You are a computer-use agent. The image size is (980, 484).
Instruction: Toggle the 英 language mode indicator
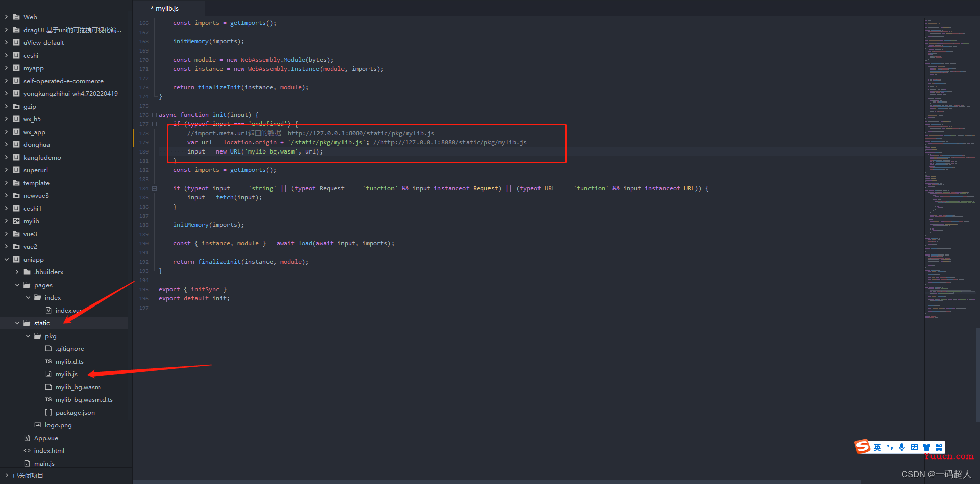coord(877,447)
